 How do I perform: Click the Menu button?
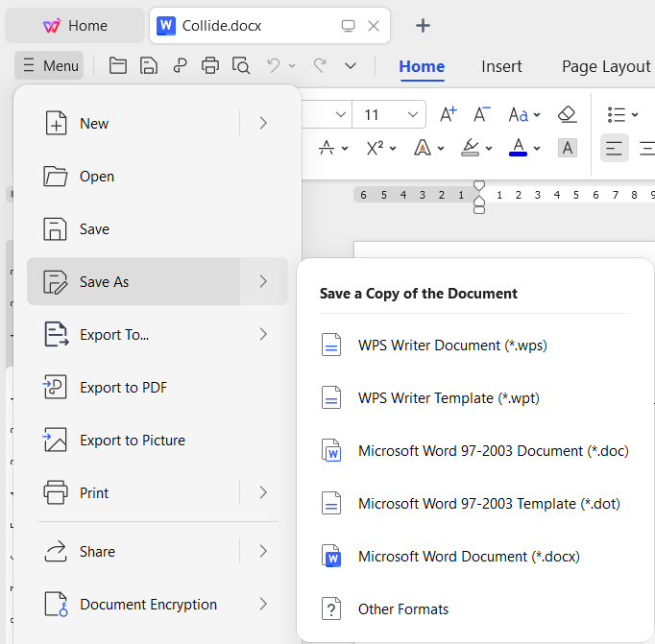(49, 65)
